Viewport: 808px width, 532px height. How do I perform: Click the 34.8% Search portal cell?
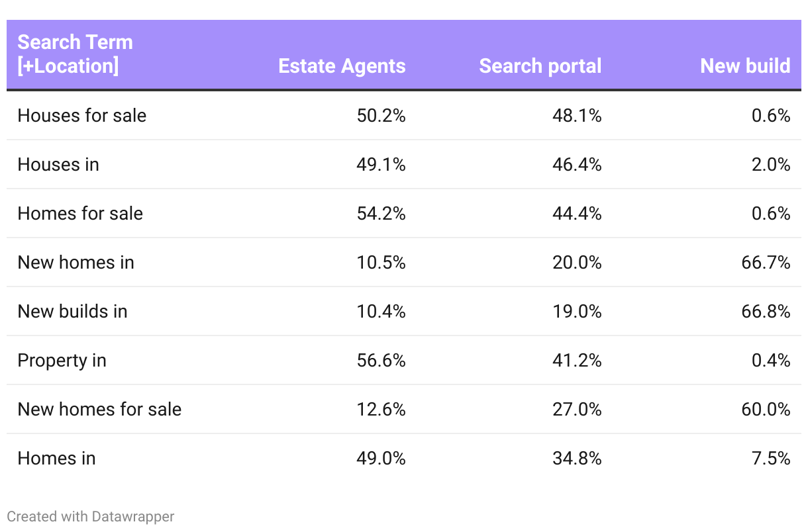click(x=577, y=458)
